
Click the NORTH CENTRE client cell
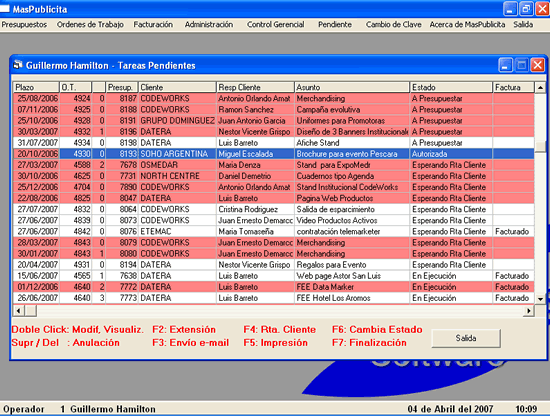(177, 176)
